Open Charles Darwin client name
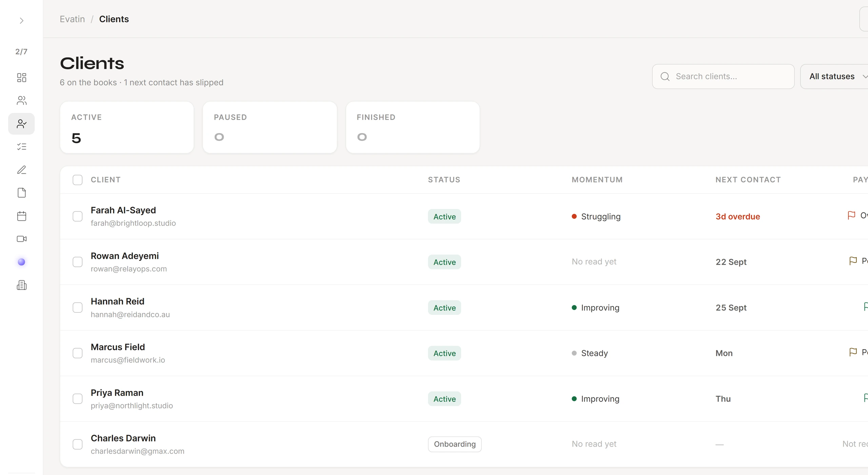 pos(123,438)
